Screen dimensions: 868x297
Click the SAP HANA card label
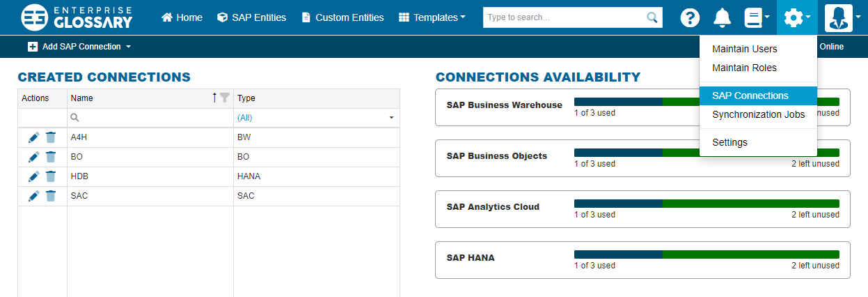(471, 258)
